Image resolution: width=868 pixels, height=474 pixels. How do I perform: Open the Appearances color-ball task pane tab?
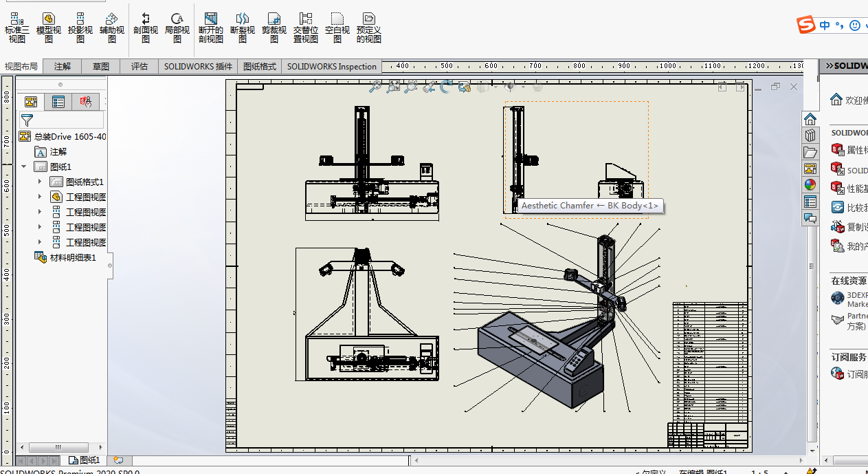coord(810,185)
